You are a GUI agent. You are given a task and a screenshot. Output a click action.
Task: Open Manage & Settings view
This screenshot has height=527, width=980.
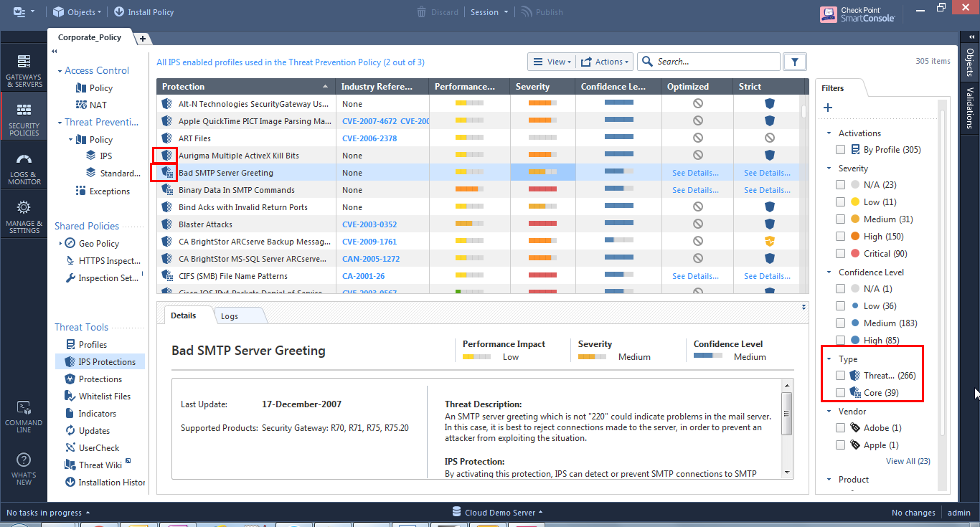click(x=24, y=217)
